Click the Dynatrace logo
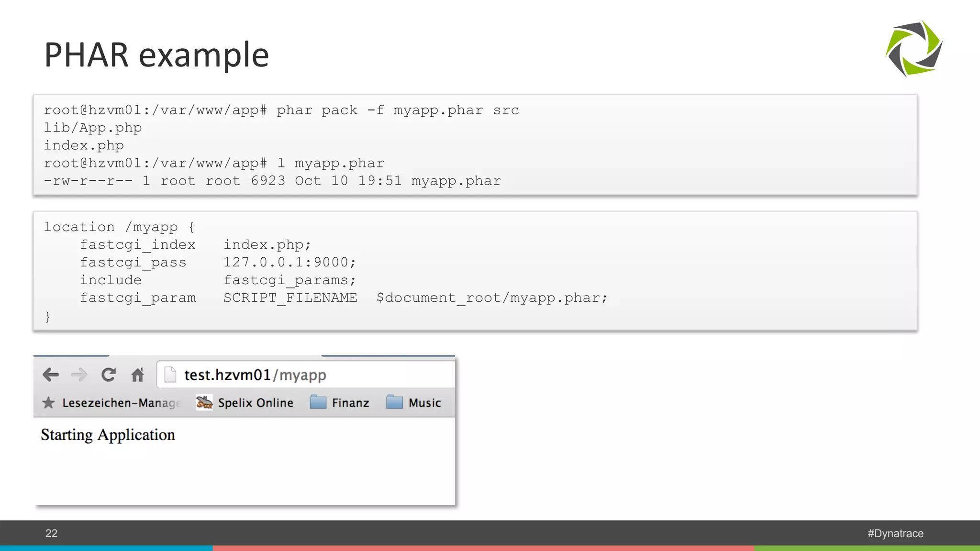The width and height of the screenshot is (980, 551). coord(914,48)
